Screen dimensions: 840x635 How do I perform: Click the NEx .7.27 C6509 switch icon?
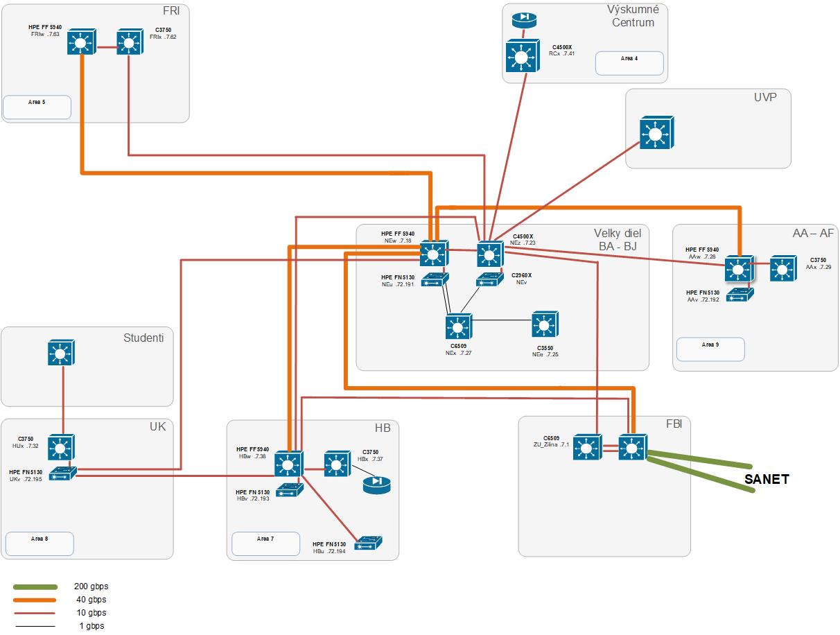(x=458, y=326)
